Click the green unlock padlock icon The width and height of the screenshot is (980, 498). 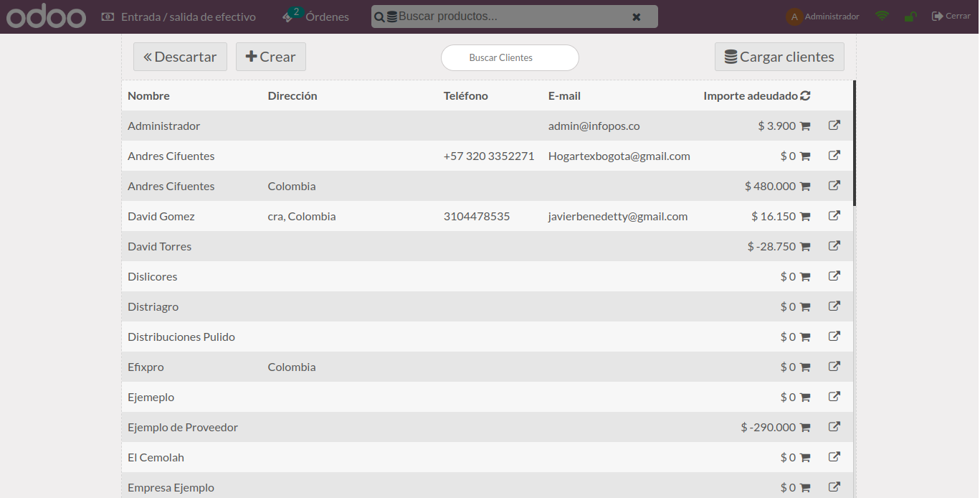910,17
